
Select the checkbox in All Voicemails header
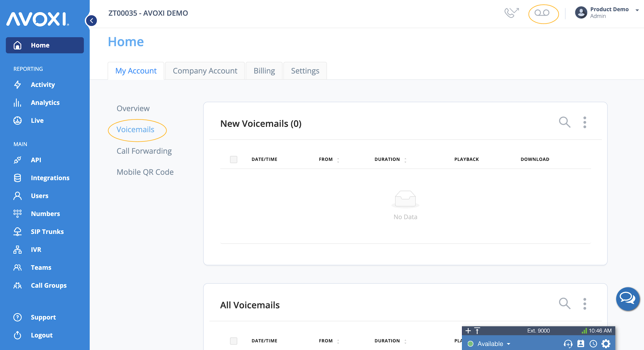233,340
